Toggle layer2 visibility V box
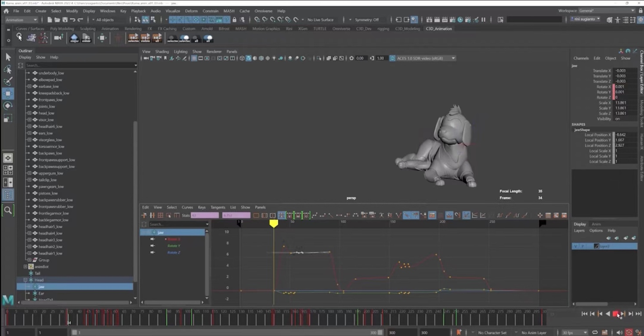The height and width of the screenshot is (336, 644). [575, 246]
